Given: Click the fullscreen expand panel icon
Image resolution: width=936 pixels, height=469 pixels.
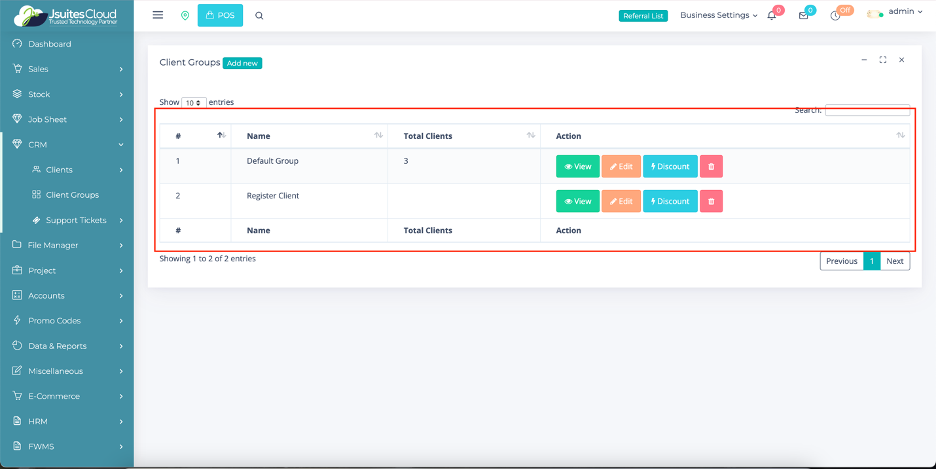Looking at the screenshot, I should (883, 60).
